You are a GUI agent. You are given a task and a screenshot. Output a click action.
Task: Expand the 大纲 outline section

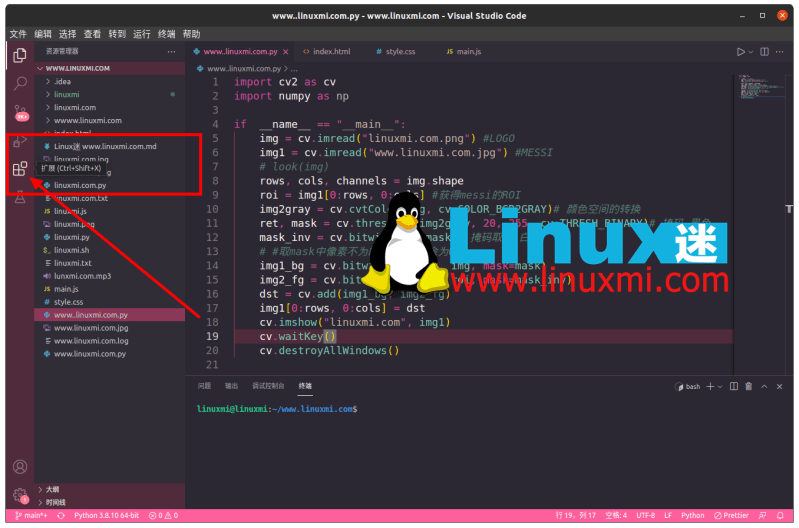tap(110, 490)
